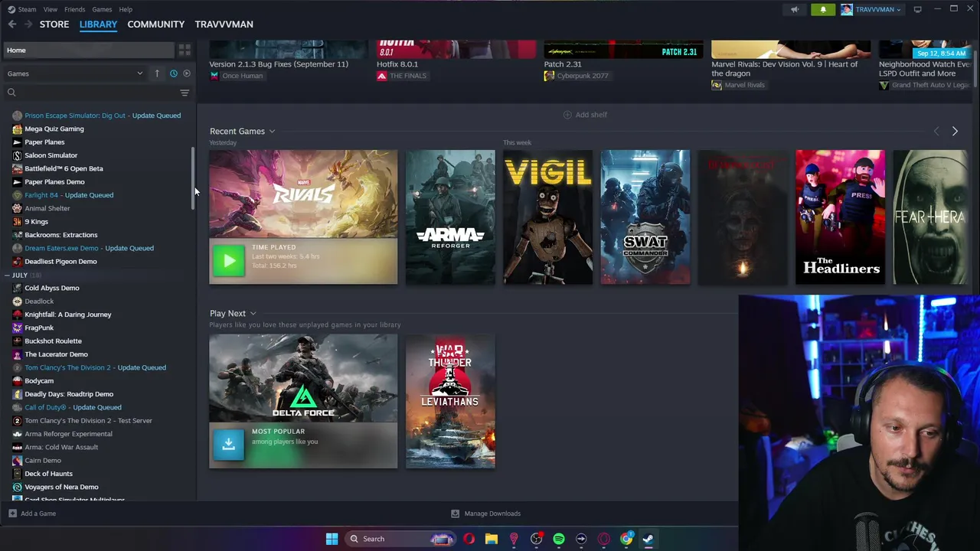
Task: Enter Big Picture mode via monitor icon
Action: click(x=917, y=9)
